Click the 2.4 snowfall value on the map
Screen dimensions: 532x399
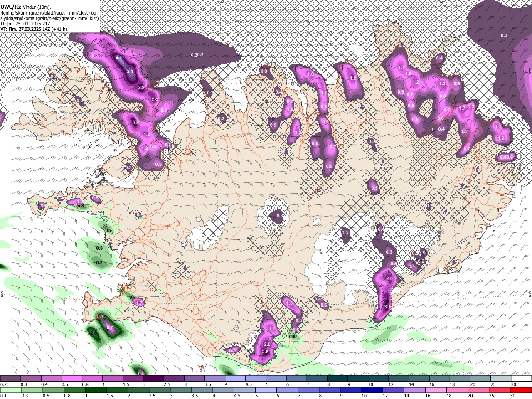point(155,100)
